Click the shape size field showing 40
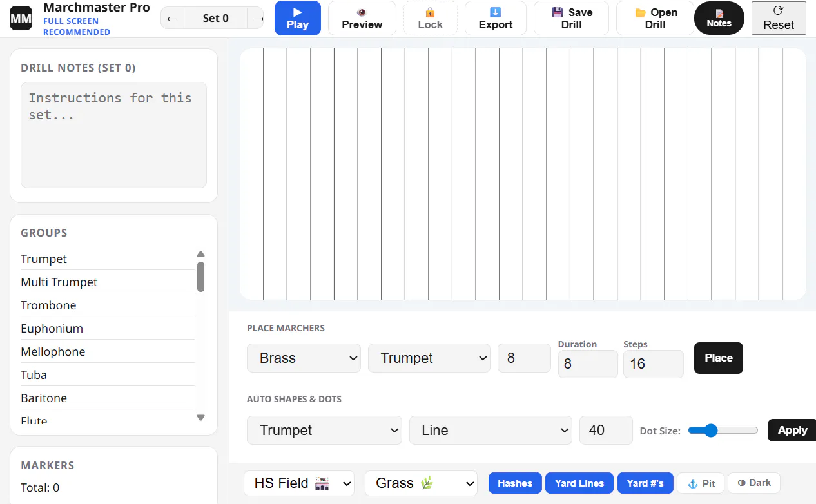Image resolution: width=816 pixels, height=504 pixels. coord(606,430)
